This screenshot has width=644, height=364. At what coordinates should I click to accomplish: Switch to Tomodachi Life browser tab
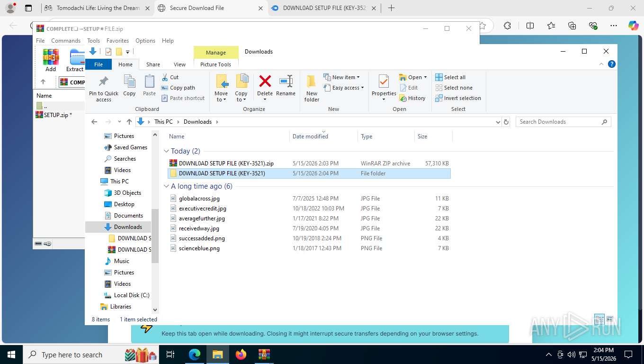pos(98,8)
